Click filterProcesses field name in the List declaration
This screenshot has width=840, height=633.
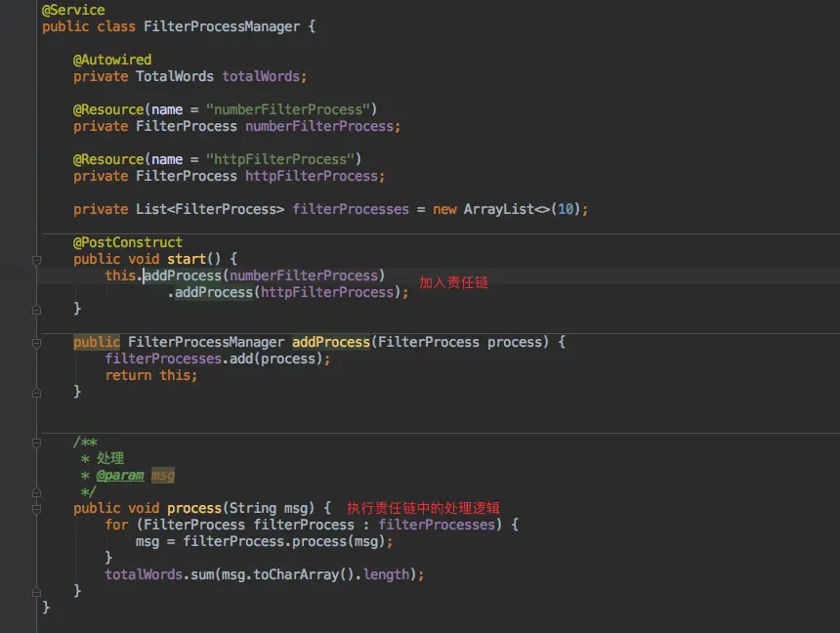tap(351, 209)
